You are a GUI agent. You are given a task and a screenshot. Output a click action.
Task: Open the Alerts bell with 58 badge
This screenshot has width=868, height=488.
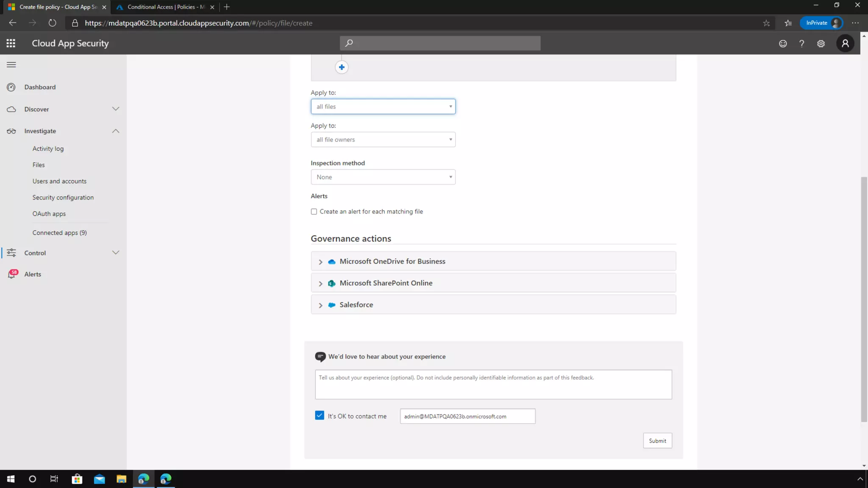(12, 274)
